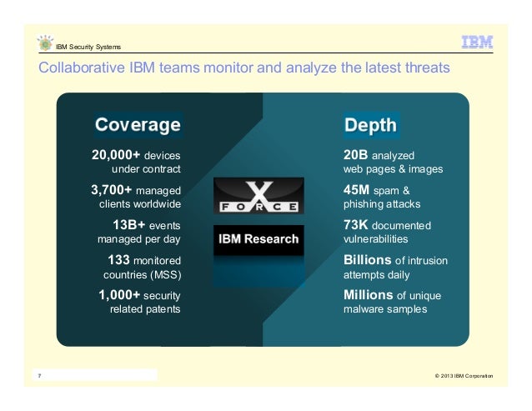532x411 pixels.
Task: Click '3,700+ managed clients worldwide' text
Action: [x=136, y=197]
